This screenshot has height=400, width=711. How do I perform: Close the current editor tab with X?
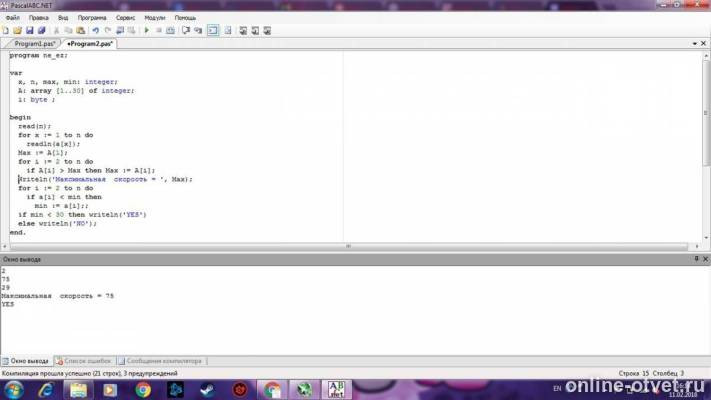(703, 44)
